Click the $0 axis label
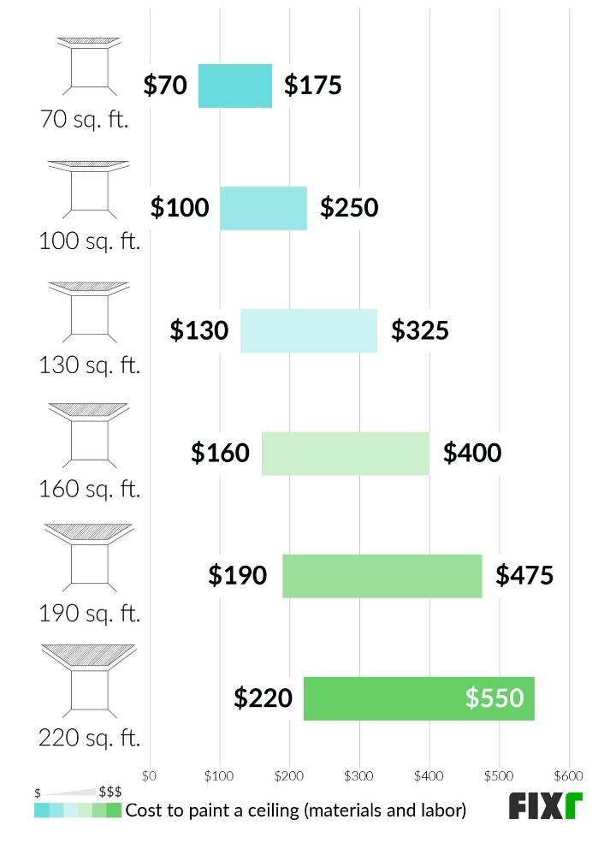 [x=150, y=776]
